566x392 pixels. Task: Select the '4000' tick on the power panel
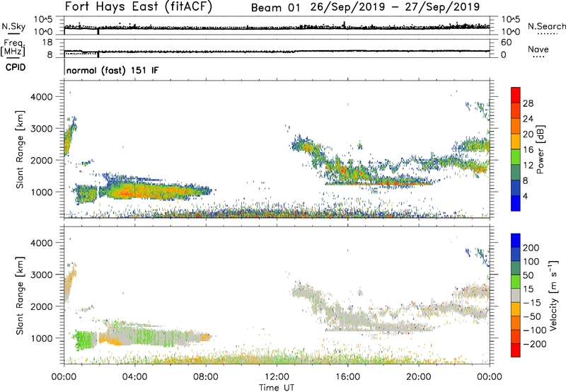(41, 97)
